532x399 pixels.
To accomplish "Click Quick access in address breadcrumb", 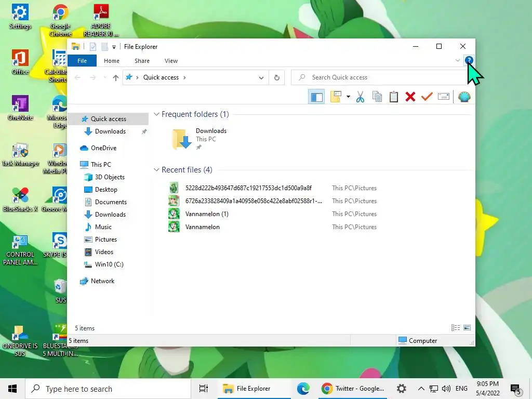I will [x=161, y=78].
